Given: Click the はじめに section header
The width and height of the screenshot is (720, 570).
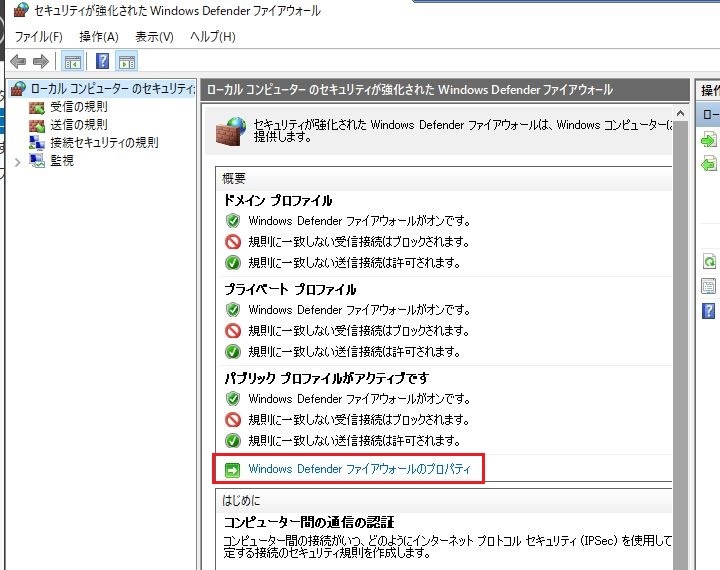Looking at the screenshot, I should 241,501.
